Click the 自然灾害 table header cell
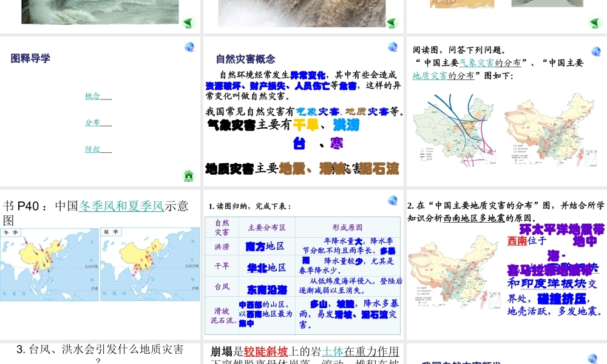 click(222, 227)
